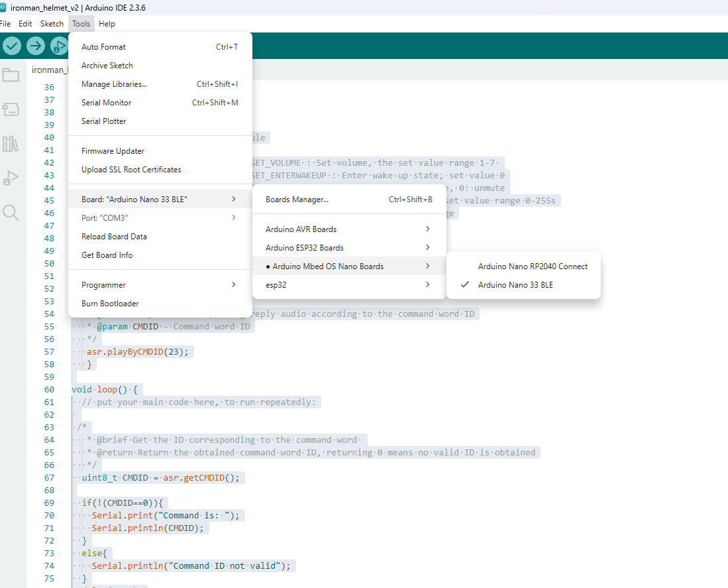Open the Help menu
This screenshot has width=728, height=588.
tap(107, 24)
